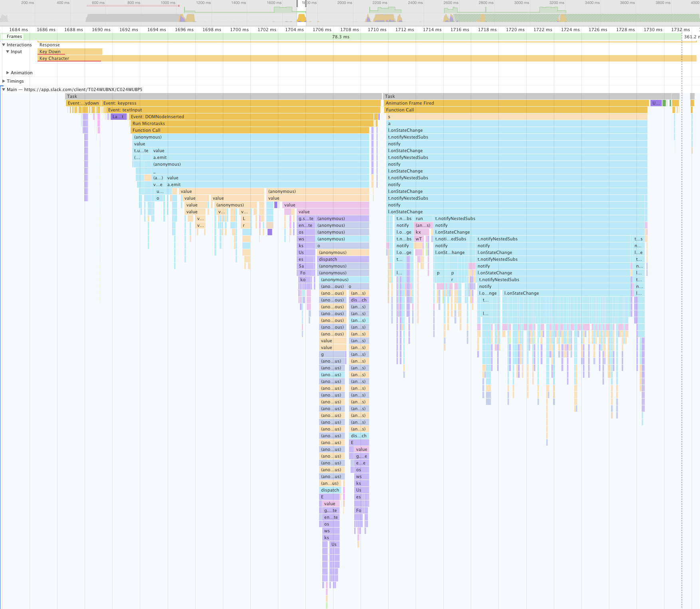Collapse the Interactions track
The image size is (700, 609).
pyautogui.click(x=4, y=45)
